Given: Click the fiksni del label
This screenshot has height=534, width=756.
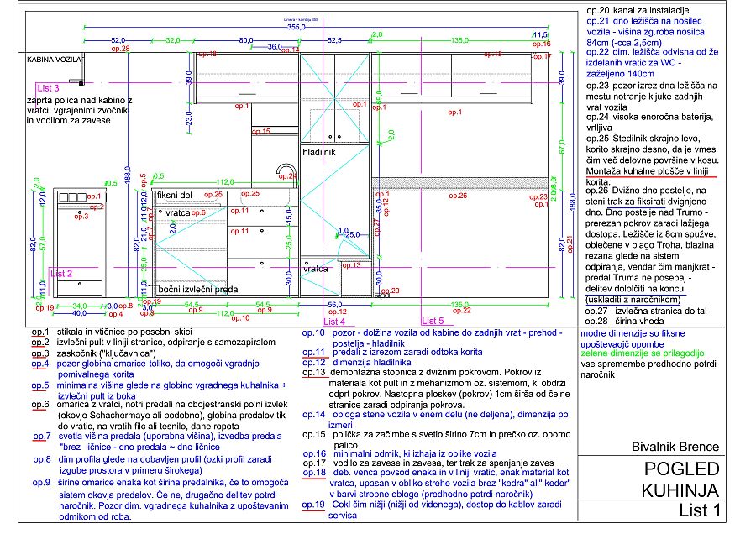Looking at the screenshot, I should (x=175, y=196).
